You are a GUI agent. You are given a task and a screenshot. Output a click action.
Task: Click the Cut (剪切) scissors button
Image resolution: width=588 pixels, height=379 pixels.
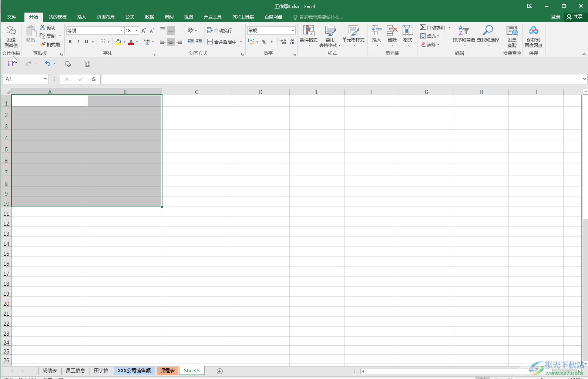coord(48,28)
